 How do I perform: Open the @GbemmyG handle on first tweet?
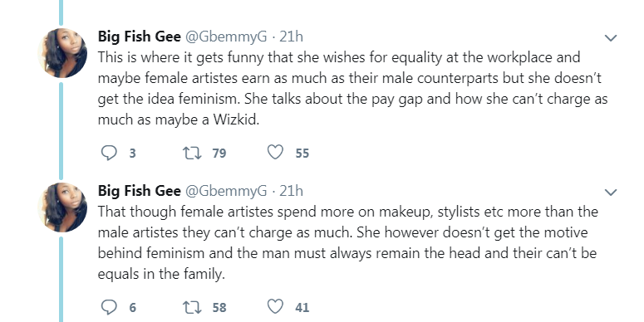226,37
